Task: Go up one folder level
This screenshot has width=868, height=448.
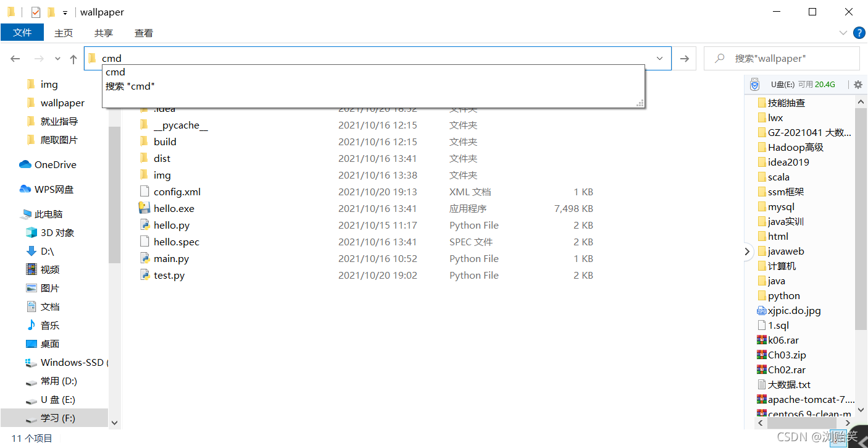Action: coord(73,59)
